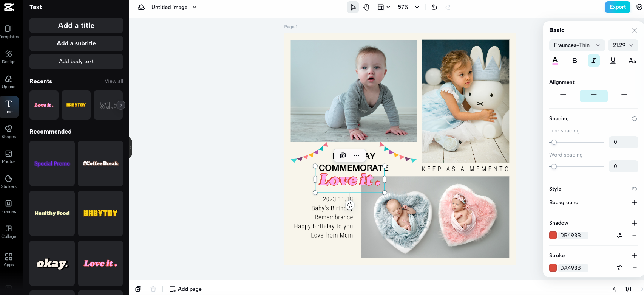Screen dimensions: 644x295
Task: Open the Templates sidebar panel
Action: pyautogui.click(x=9, y=32)
